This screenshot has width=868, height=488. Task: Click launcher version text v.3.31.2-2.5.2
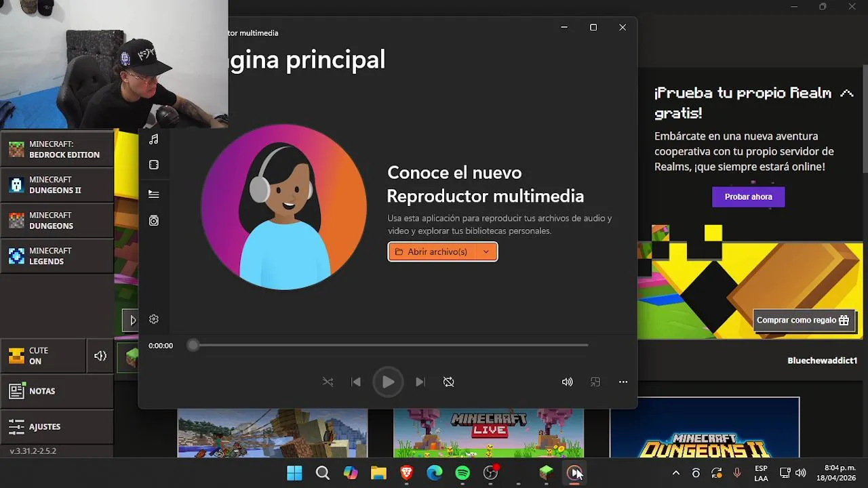(33, 451)
